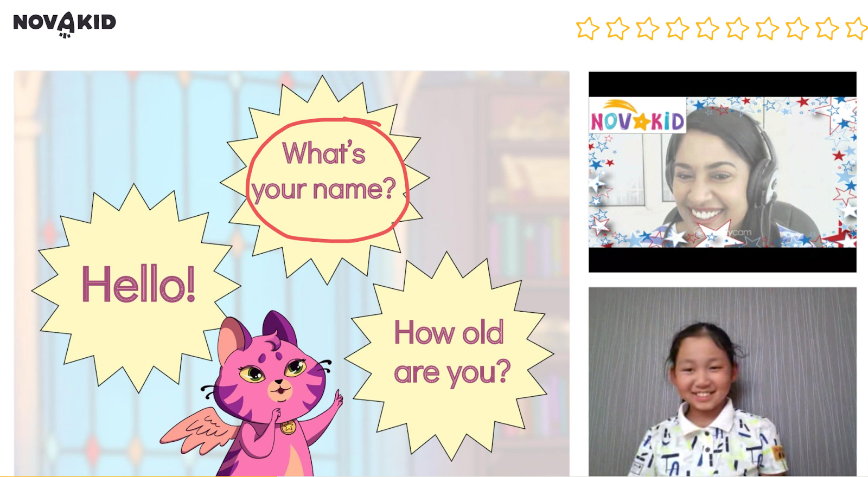The image size is (868, 477).
Task: Click the Novakid logo at top left
Action: (65, 24)
